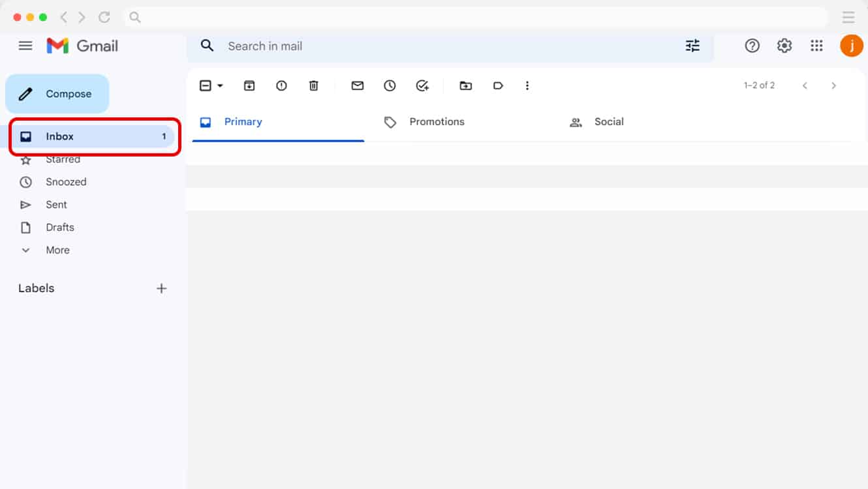Screen dimensions: 868x489
Task: Delete selected messages with trash icon
Action: [314, 85]
